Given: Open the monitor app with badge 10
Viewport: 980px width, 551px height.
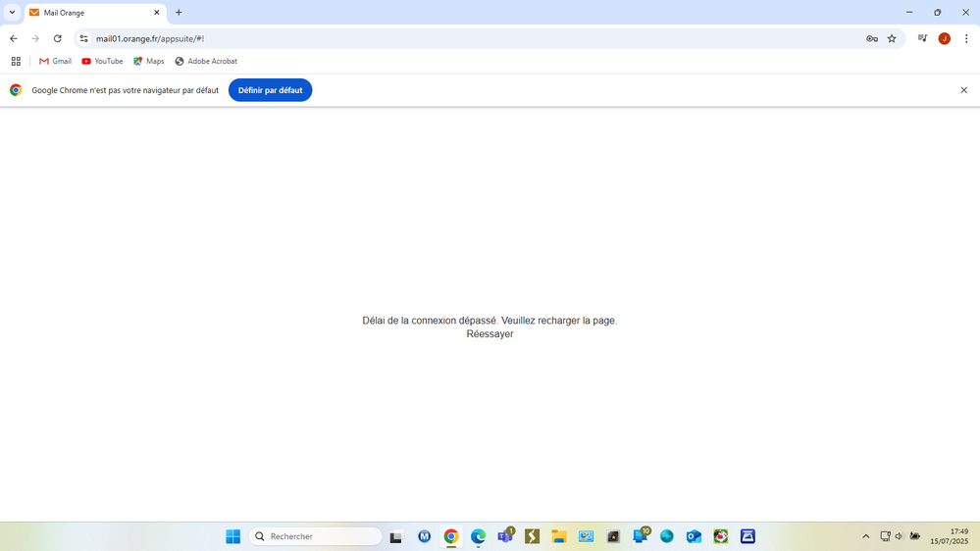Looking at the screenshot, I should click(x=641, y=536).
